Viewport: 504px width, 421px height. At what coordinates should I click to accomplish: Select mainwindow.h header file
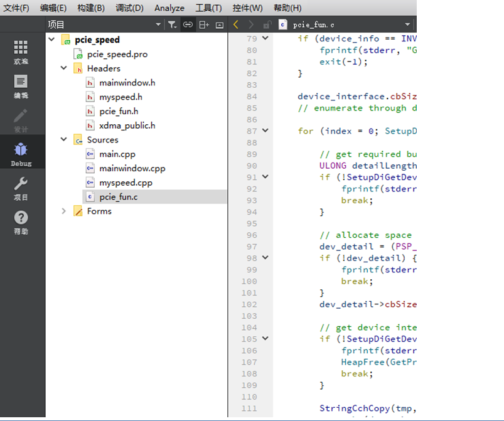point(127,83)
